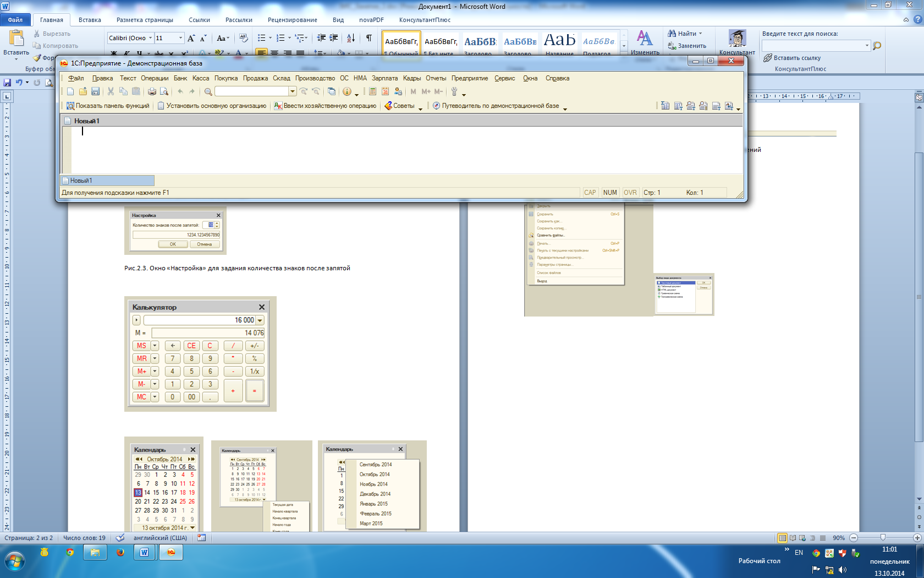The height and width of the screenshot is (578, 924).
Task: Click Word's Zamenit replace button
Action: (687, 46)
